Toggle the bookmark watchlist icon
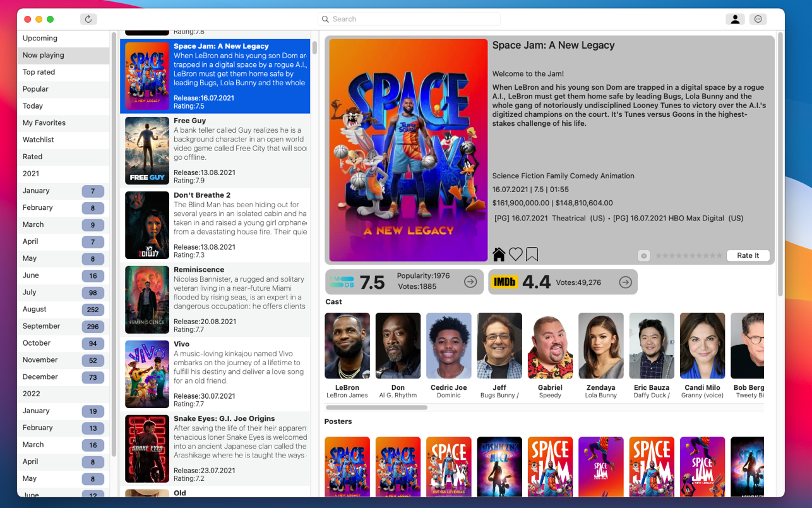812x508 pixels. (x=532, y=254)
